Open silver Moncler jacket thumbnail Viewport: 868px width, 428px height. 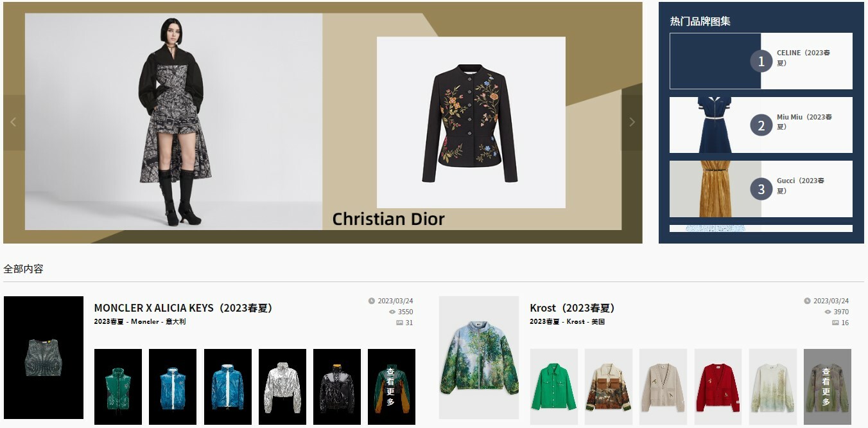point(282,387)
